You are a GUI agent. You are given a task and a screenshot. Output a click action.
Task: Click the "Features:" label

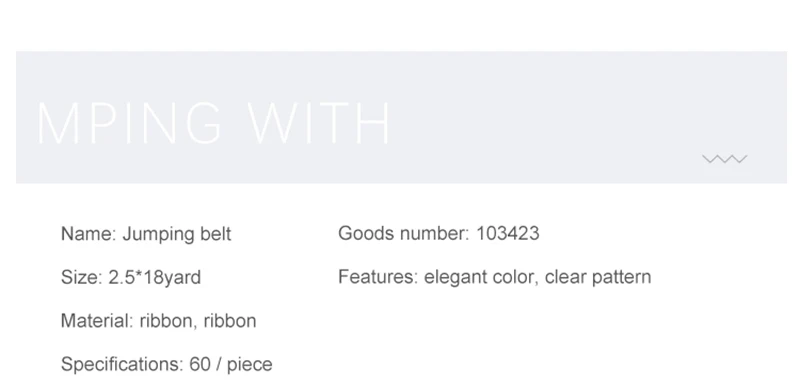pos(378,277)
